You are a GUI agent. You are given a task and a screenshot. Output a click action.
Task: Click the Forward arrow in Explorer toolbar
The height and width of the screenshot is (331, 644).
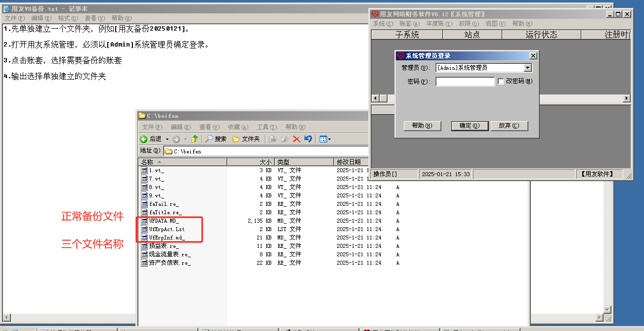click(x=176, y=140)
